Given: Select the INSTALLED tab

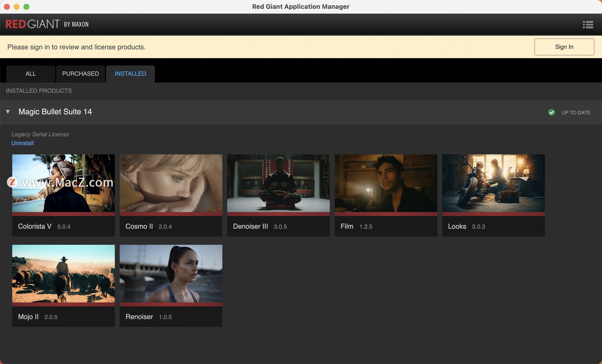Looking at the screenshot, I should point(130,74).
